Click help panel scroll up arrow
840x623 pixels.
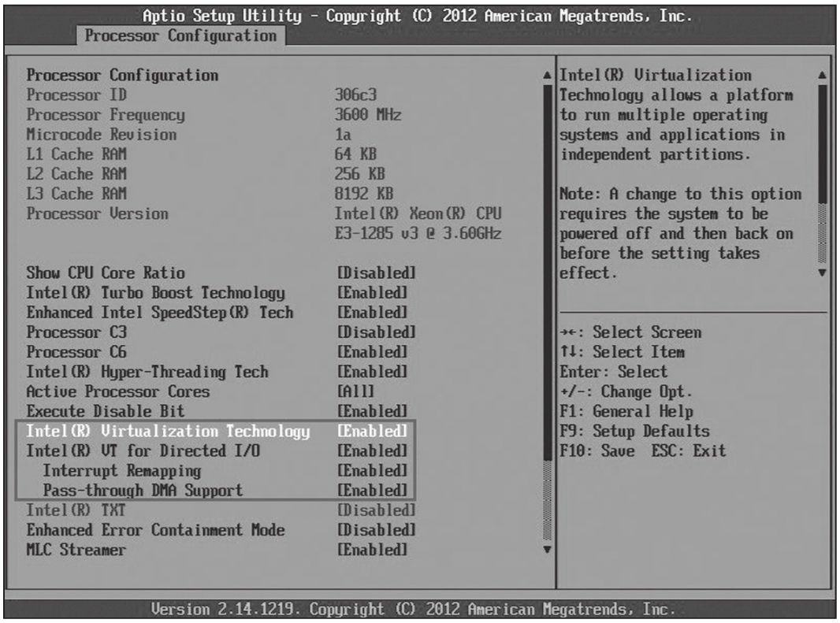pos(823,76)
